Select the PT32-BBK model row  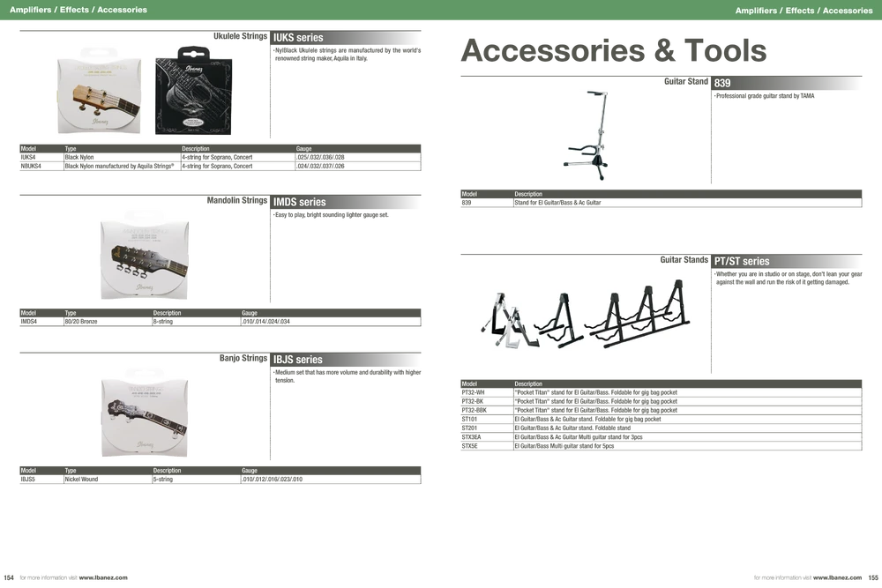click(661, 410)
